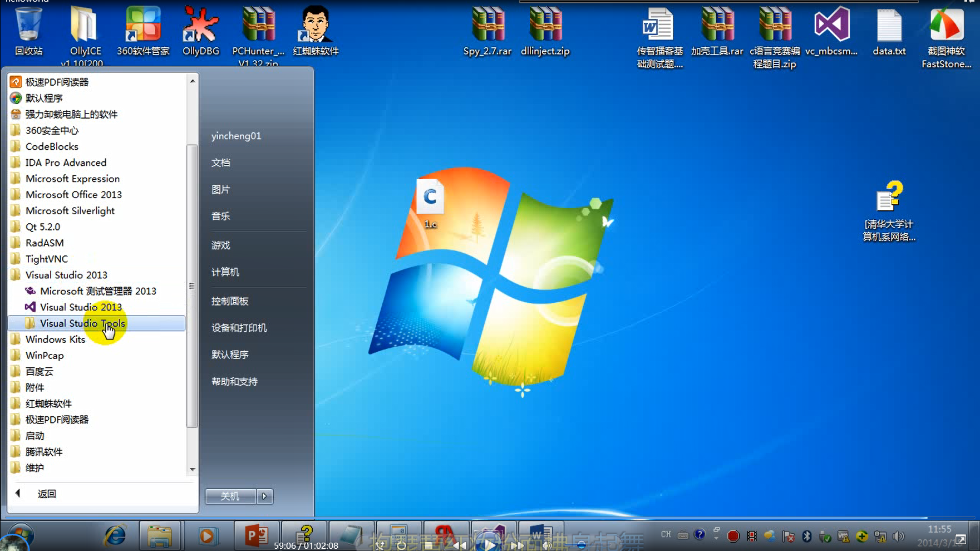
Task: Open the 清华大学计算机系网络 help file icon
Action: pos(889,211)
